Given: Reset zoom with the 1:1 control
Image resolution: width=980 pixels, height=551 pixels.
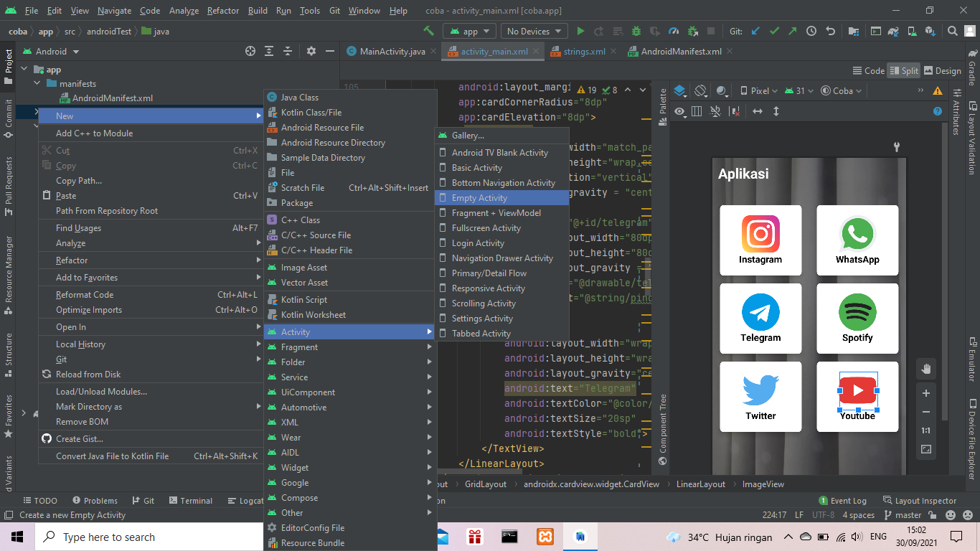Looking at the screenshot, I should coord(925,430).
